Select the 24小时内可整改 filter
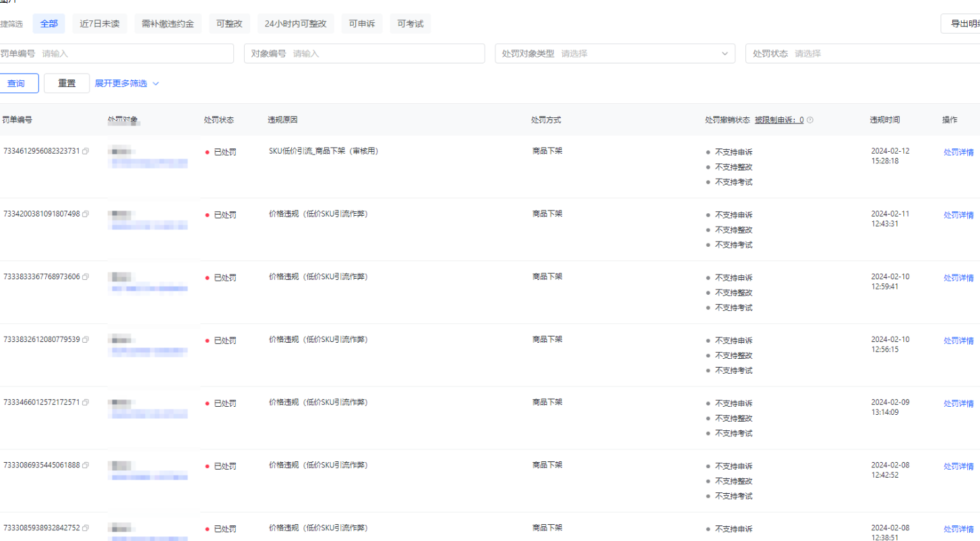The width and height of the screenshot is (980, 541). point(295,24)
